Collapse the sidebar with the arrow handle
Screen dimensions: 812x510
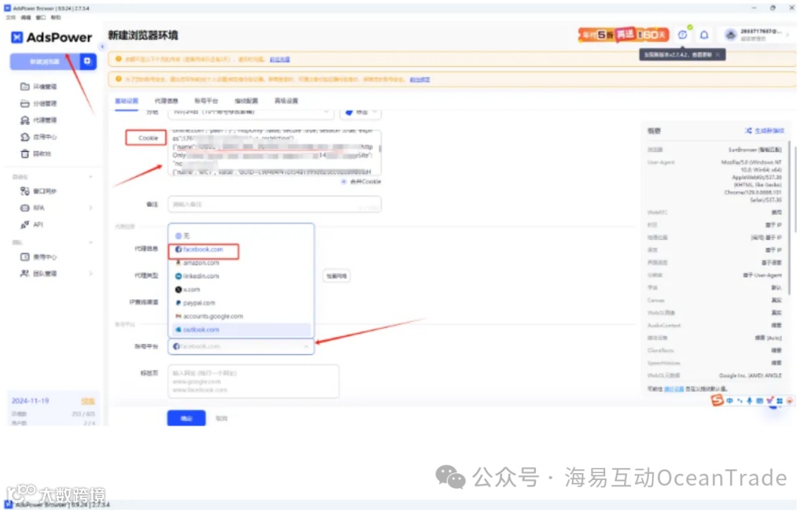point(102,47)
